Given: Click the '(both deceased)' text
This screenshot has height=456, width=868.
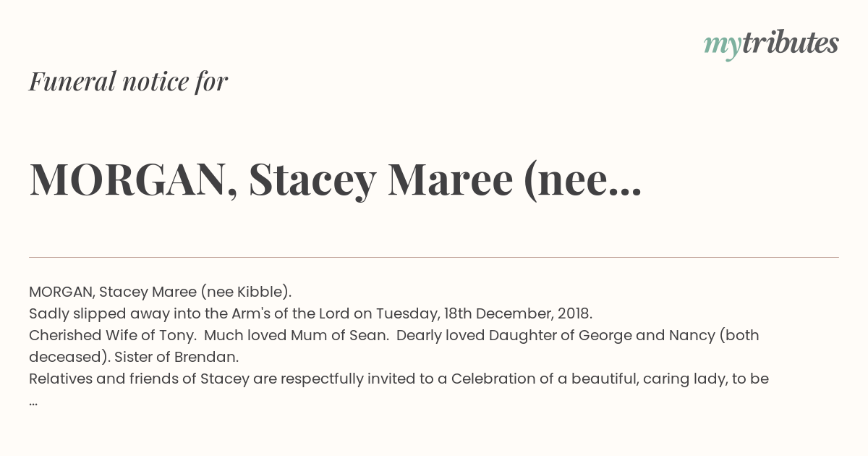Looking at the screenshot, I should [394, 347].
